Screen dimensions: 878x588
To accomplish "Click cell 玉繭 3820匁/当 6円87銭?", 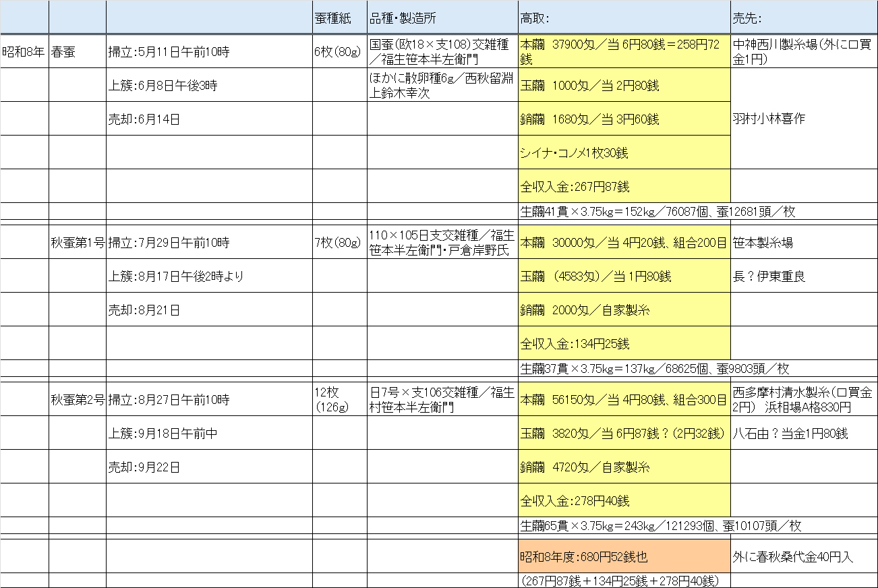I will 624,433.
